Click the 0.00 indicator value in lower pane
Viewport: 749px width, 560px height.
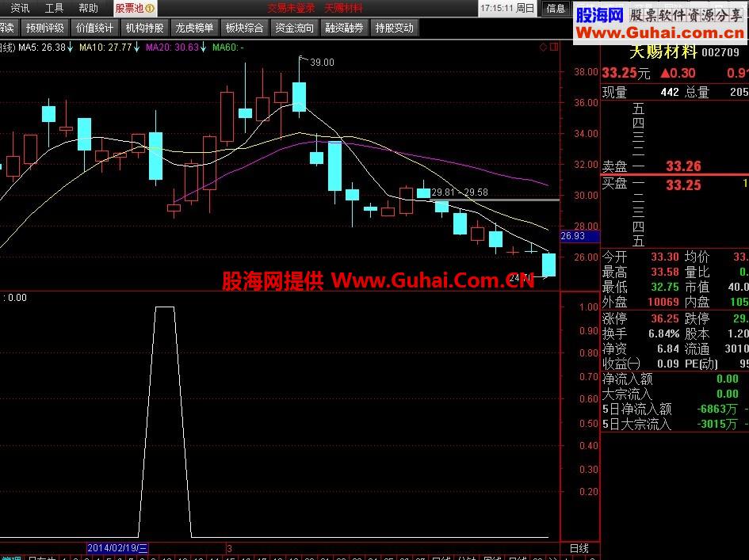(17, 297)
